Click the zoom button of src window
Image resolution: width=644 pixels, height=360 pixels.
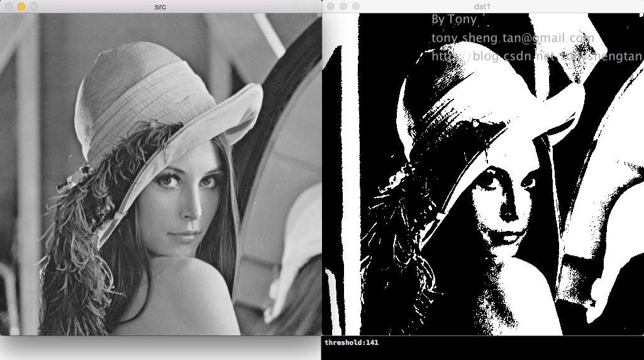34,6
